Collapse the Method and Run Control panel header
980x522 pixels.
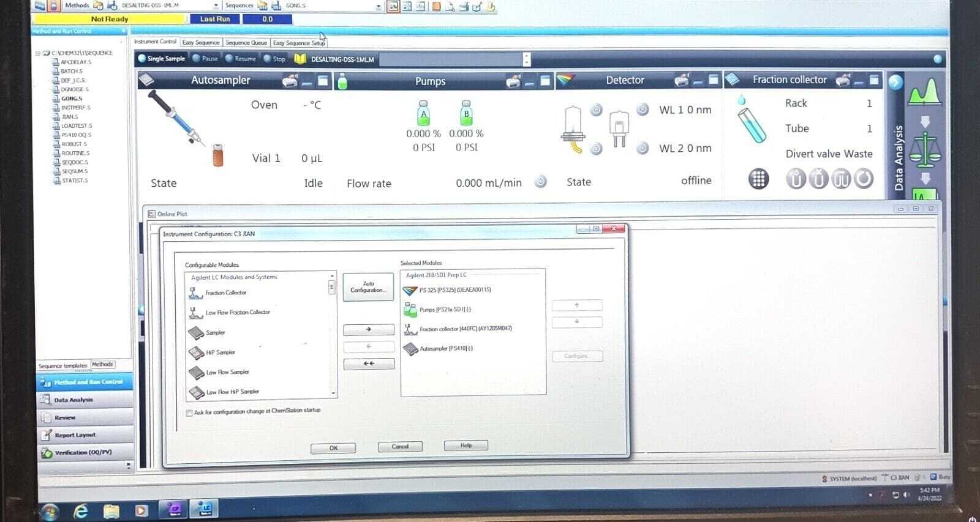click(124, 31)
